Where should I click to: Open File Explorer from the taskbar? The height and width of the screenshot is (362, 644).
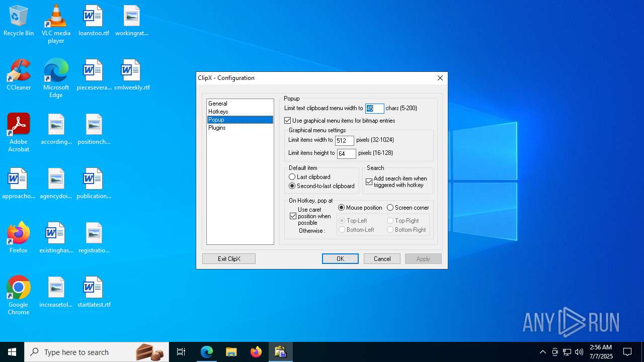pos(231,352)
